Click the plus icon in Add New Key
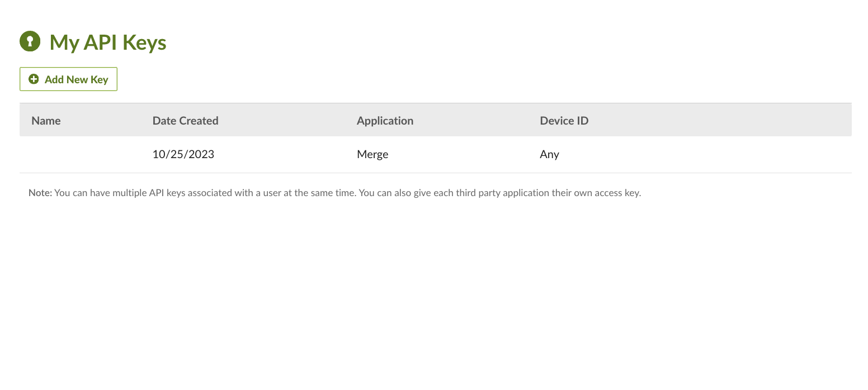The height and width of the screenshot is (390, 868). [34, 79]
